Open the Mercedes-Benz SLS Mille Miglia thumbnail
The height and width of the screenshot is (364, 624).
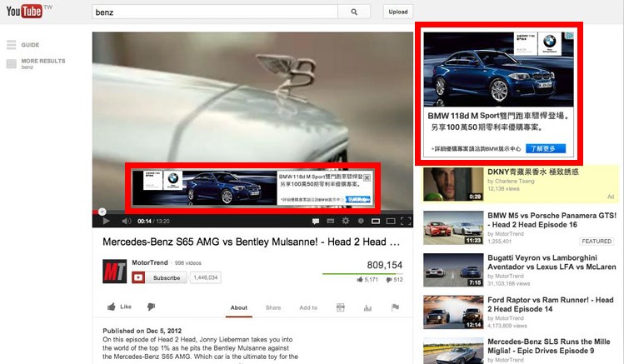coord(453,351)
